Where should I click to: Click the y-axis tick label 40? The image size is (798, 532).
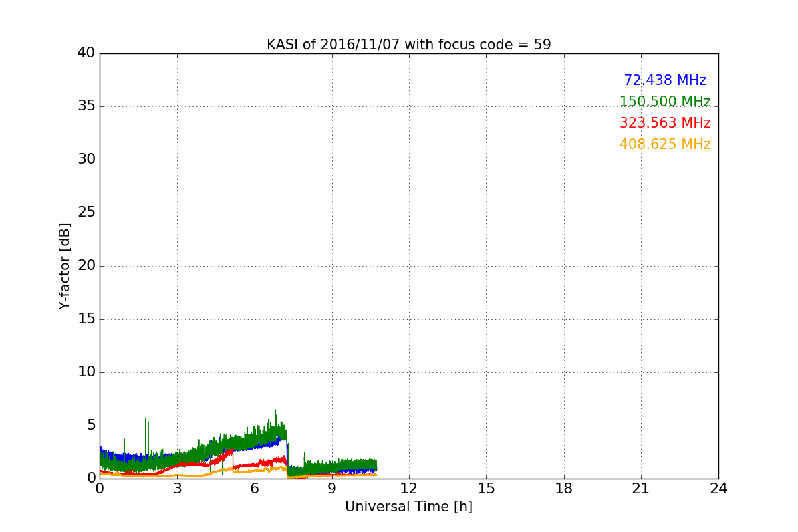[86, 53]
